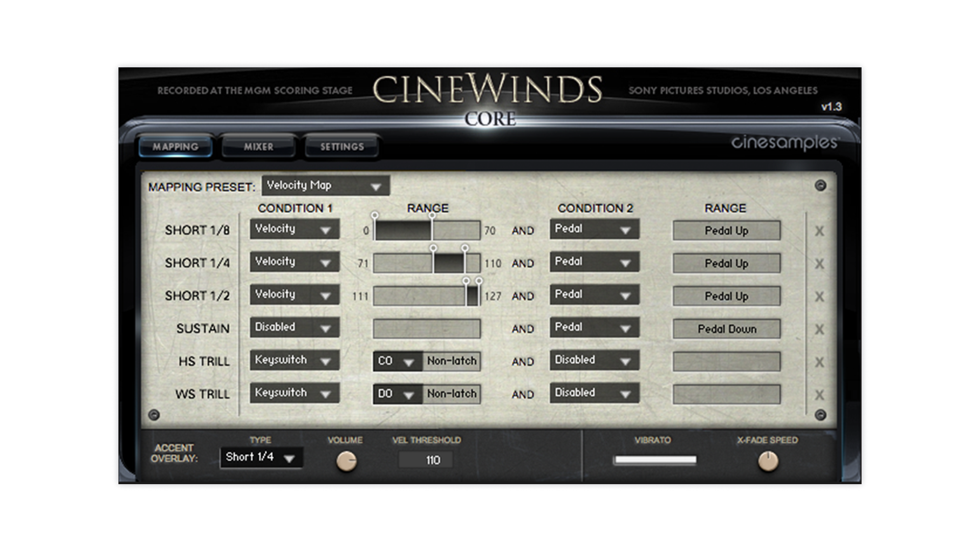The height and width of the screenshot is (551, 980).
Task: Click the HS TRILL articulation label
Action: click(x=204, y=361)
